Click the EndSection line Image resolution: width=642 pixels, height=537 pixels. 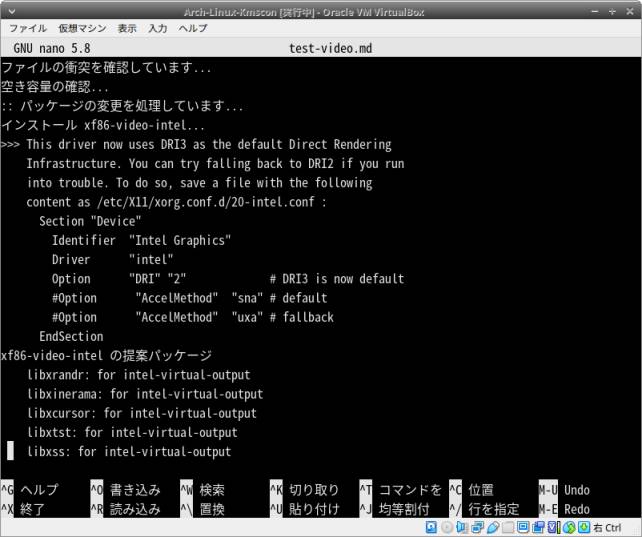(x=71, y=336)
